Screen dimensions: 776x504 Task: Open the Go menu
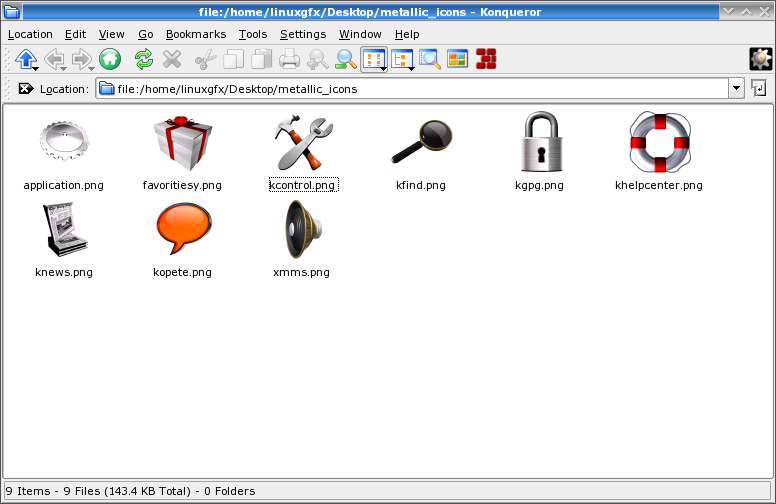[146, 34]
